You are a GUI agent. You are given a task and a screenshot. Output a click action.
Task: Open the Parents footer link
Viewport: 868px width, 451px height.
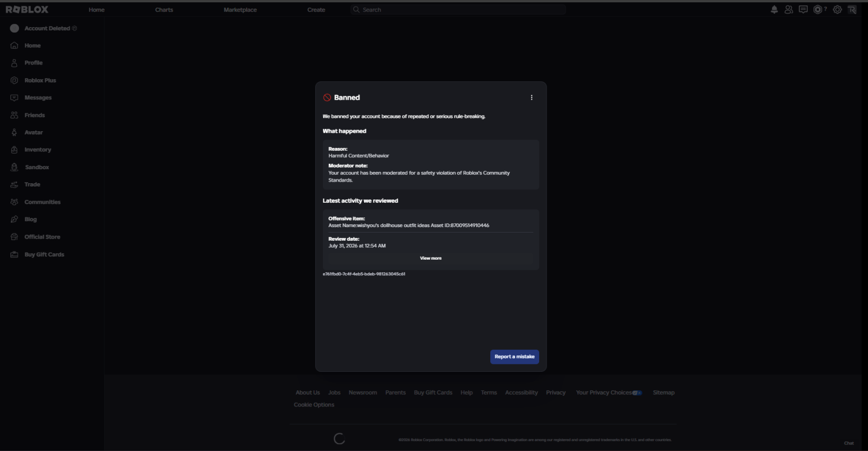coord(396,392)
